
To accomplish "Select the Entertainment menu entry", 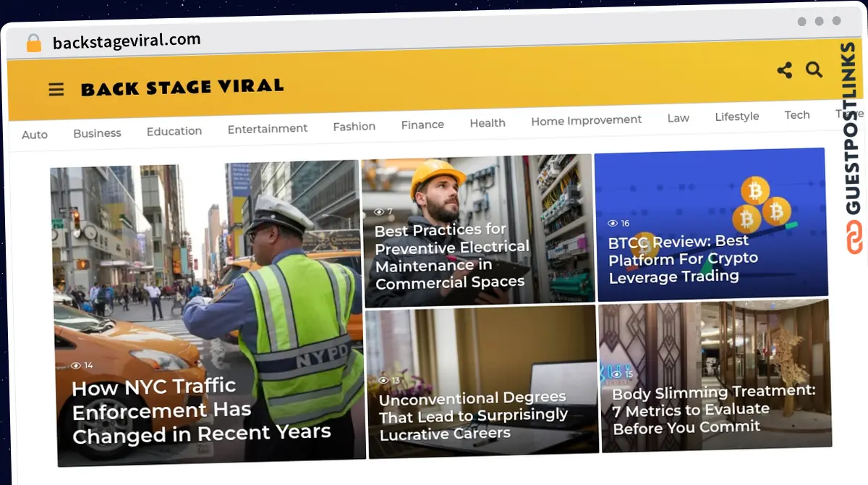I will coord(268,127).
